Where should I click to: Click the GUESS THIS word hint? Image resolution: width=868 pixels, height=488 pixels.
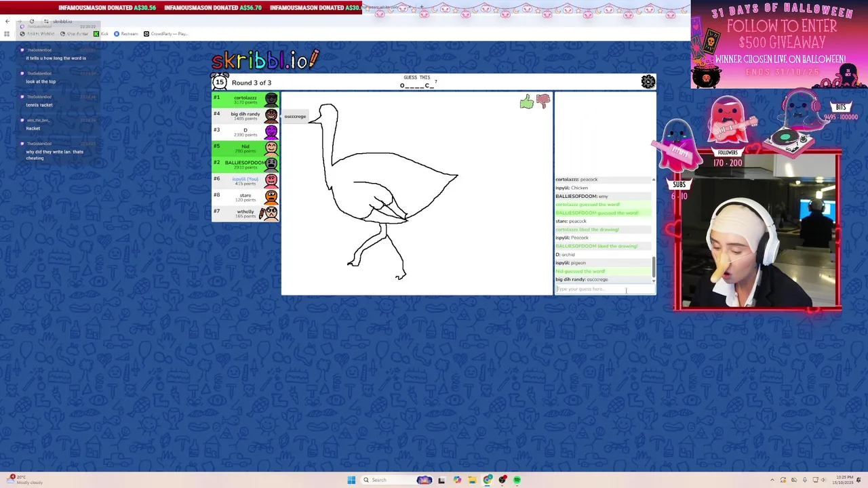point(417,82)
